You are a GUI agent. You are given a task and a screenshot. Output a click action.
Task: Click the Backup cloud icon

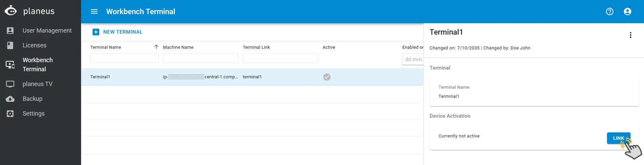point(10,99)
